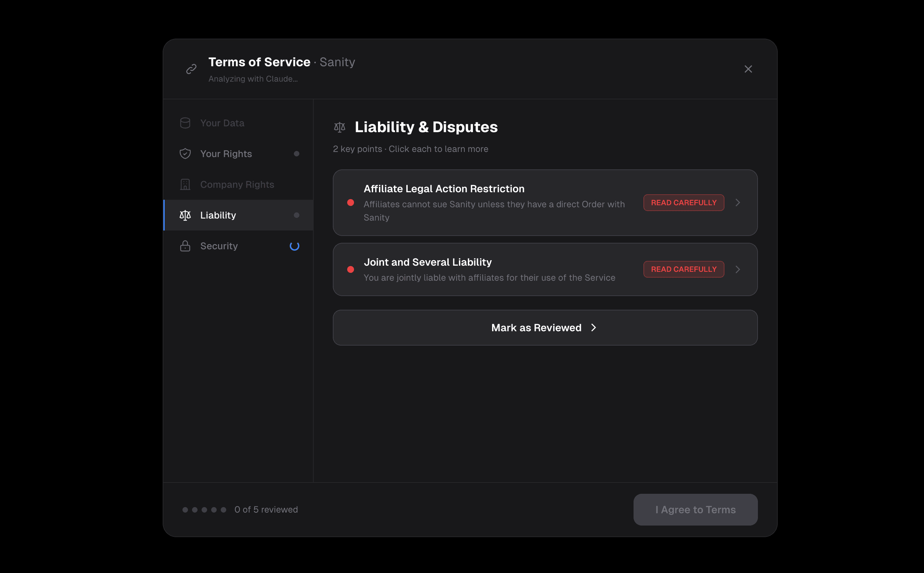924x573 pixels.
Task: Click the 'Liability & Disputes' heading
Action: click(x=426, y=127)
